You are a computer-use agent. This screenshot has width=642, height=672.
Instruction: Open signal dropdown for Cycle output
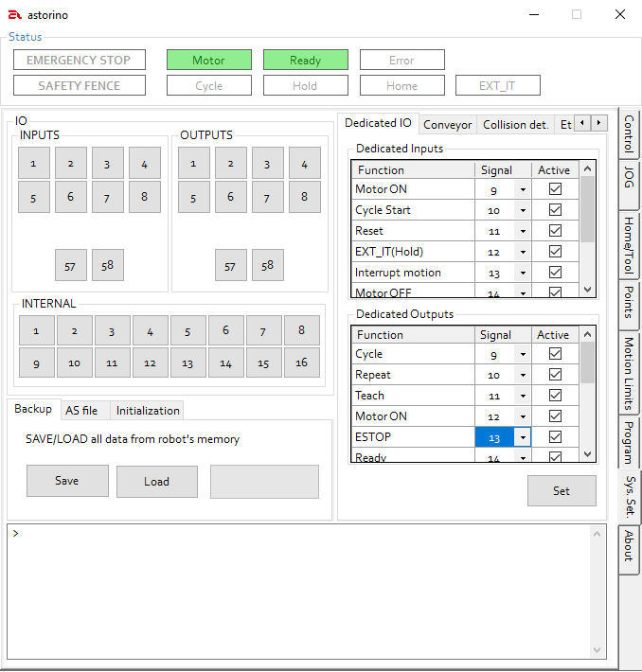(x=523, y=354)
